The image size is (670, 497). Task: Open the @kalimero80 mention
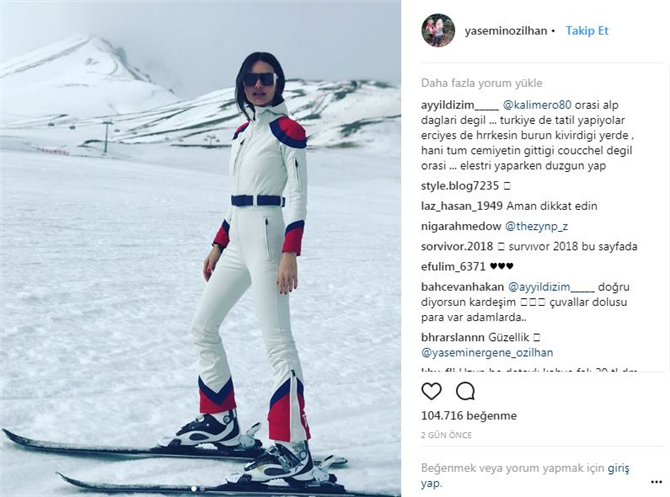537,105
